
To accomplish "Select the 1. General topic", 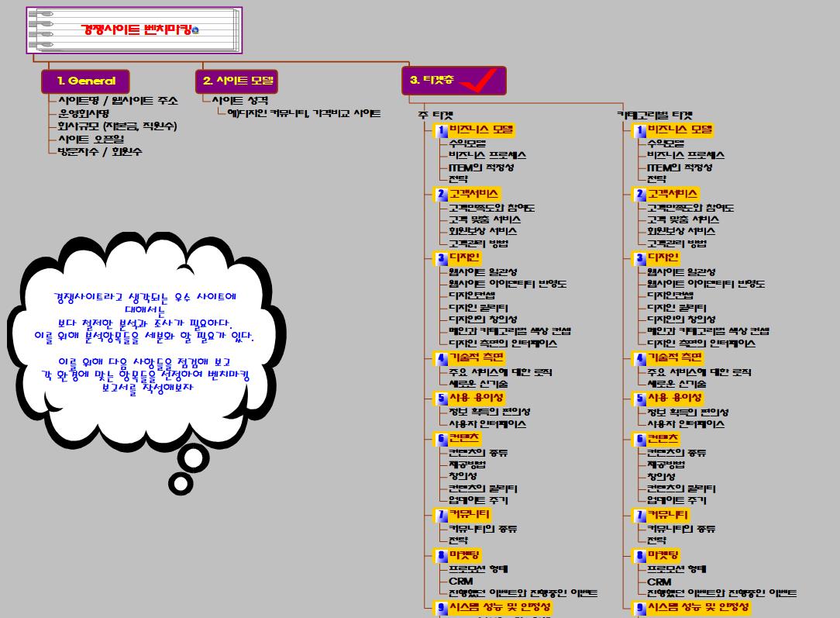I will [85, 81].
